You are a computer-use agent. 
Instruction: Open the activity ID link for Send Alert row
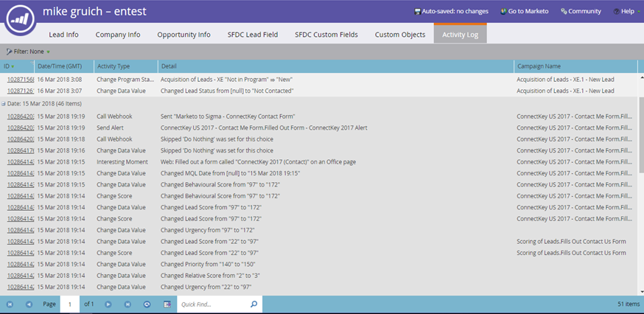pos(21,128)
